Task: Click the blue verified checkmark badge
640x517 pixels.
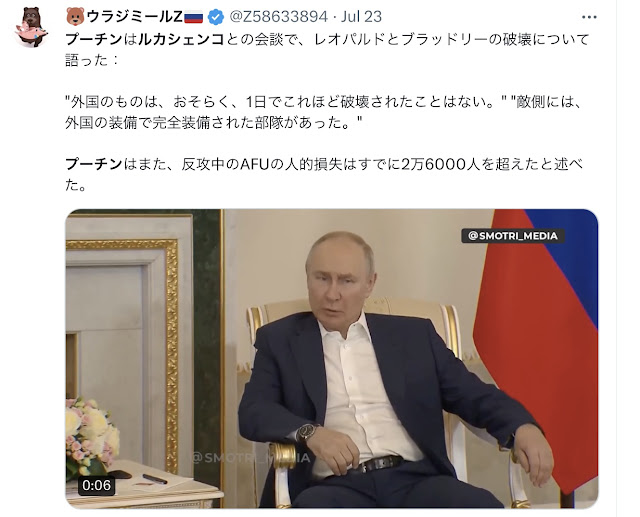Action: (x=216, y=17)
